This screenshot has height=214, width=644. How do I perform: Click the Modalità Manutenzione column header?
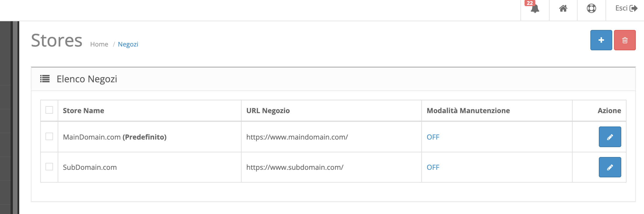[x=468, y=110]
